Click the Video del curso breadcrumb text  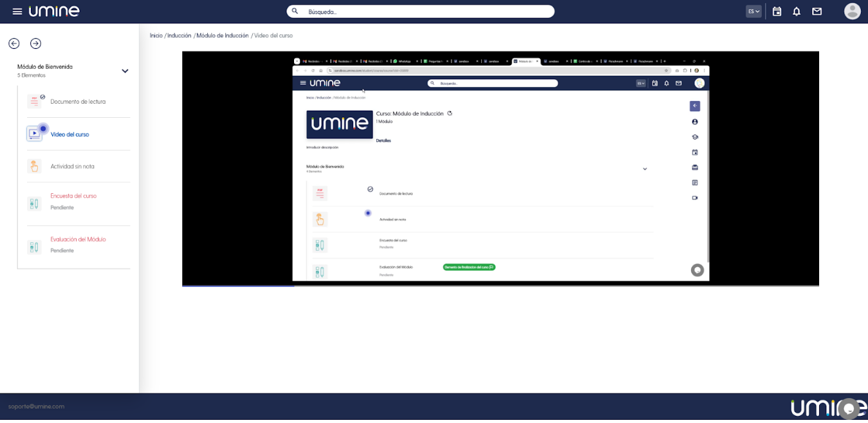(x=273, y=35)
